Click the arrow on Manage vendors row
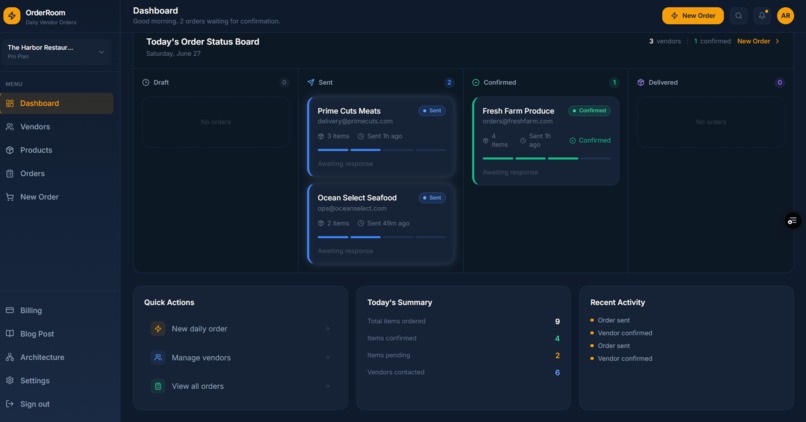Image resolution: width=806 pixels, height=422 pixels. 328,358
